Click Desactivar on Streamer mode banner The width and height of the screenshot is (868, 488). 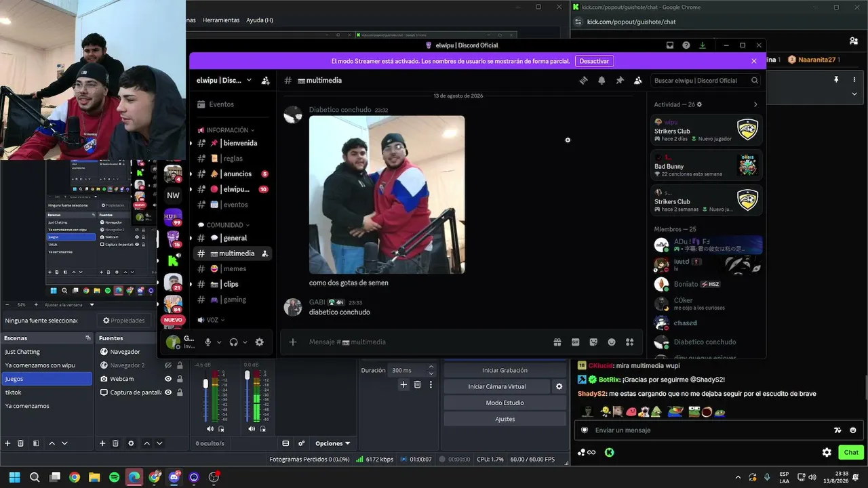click(x=595, y=61)
